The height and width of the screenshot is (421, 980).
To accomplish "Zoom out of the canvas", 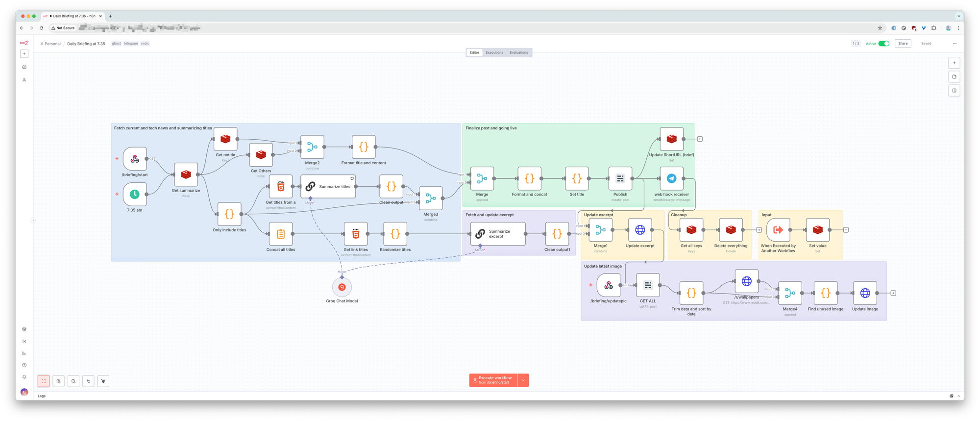I will [73, 381].
